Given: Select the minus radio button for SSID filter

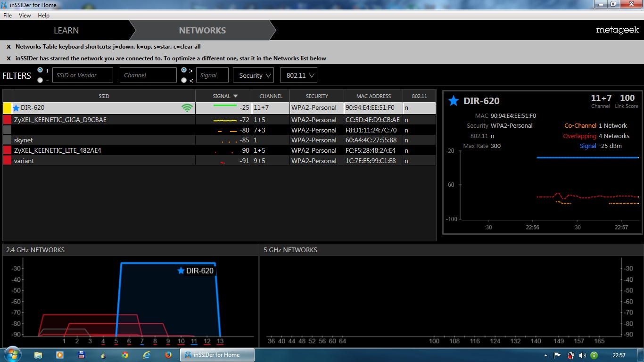Looking at the screenshot, I should click(x=40, y=80).
